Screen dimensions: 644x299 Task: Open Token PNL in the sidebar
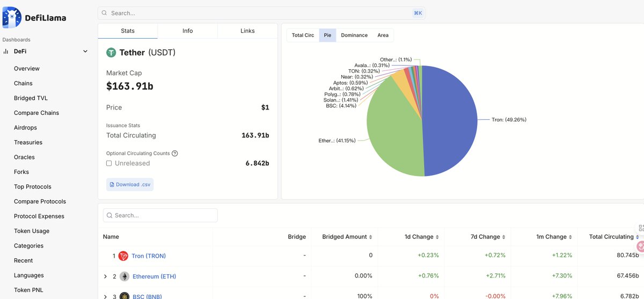pyautogui.click(x=29, y=290)
